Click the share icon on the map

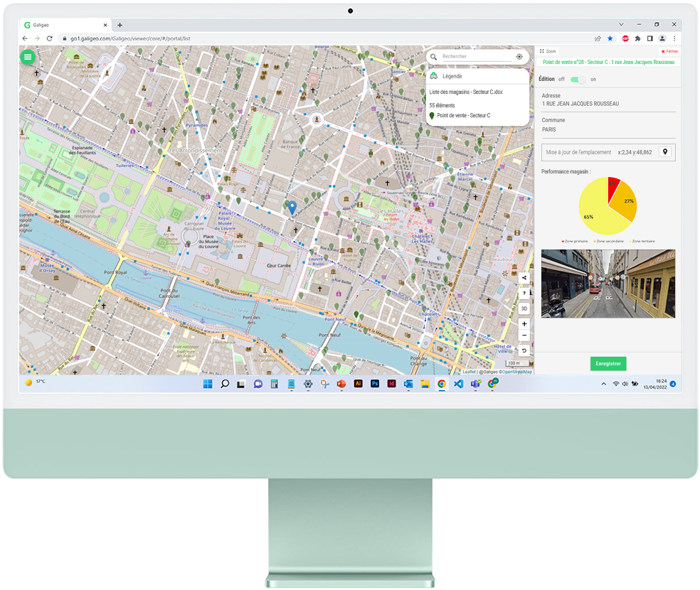coord(524,278)
